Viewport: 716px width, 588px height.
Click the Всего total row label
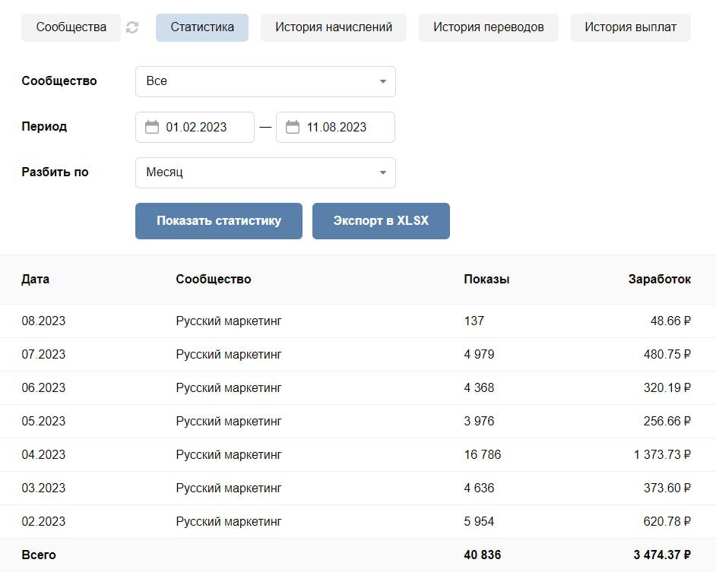[x=39, y=555]
